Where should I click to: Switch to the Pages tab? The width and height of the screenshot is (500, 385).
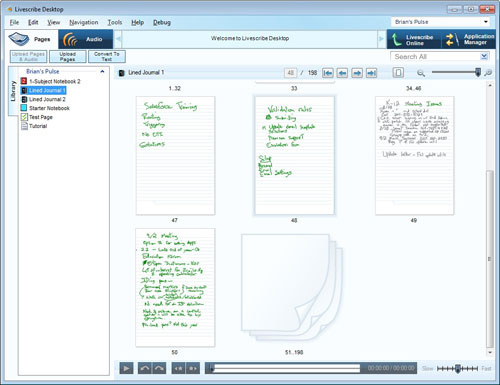pyautogui.click(x=32, y=39)
